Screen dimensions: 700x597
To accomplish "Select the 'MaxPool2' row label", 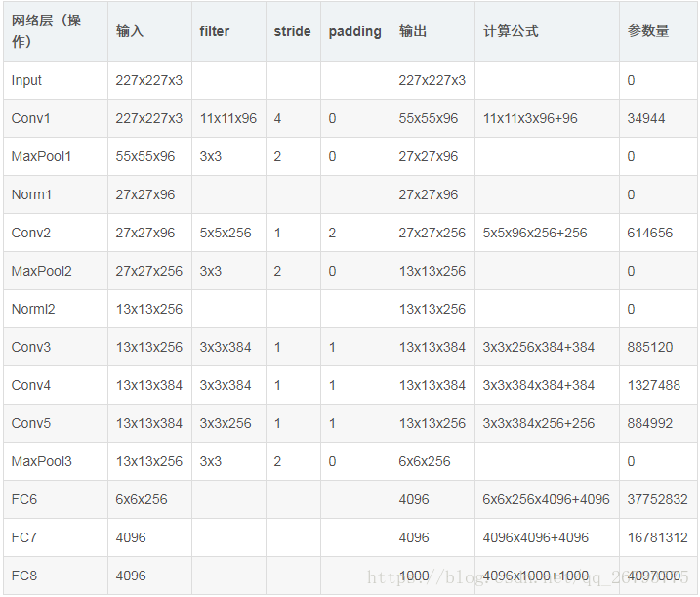I will point(42,271).
